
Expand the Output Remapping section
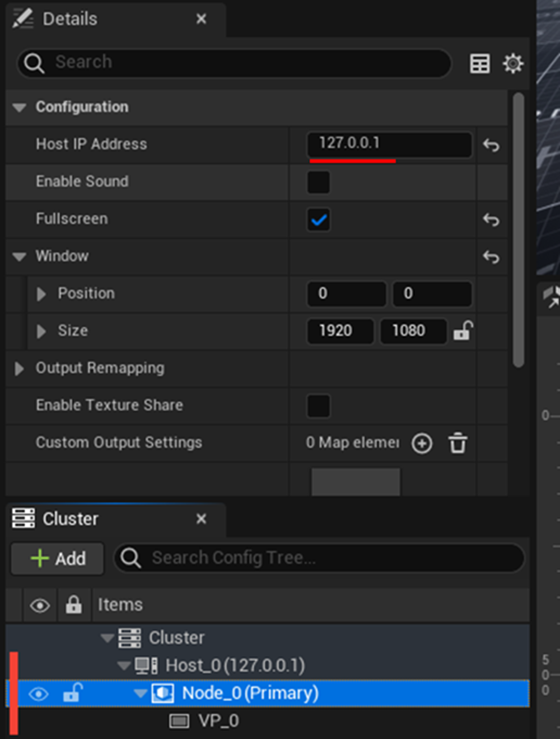point(19,368)
